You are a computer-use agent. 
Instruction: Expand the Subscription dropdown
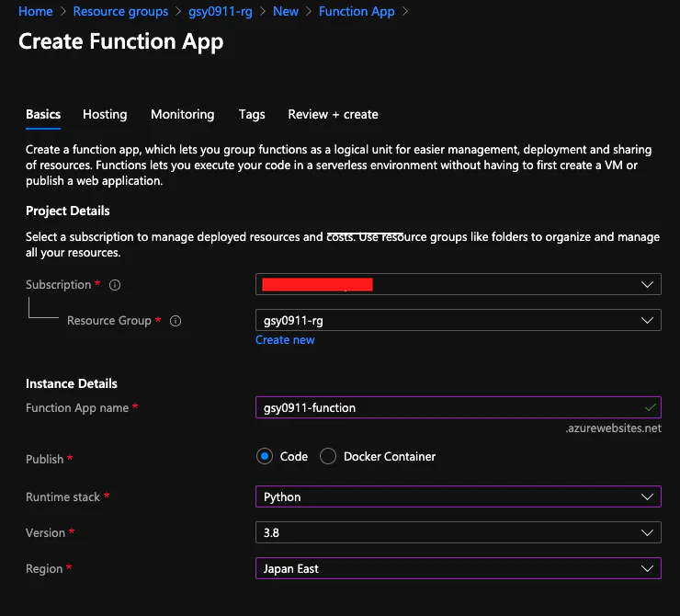[459, 285]
